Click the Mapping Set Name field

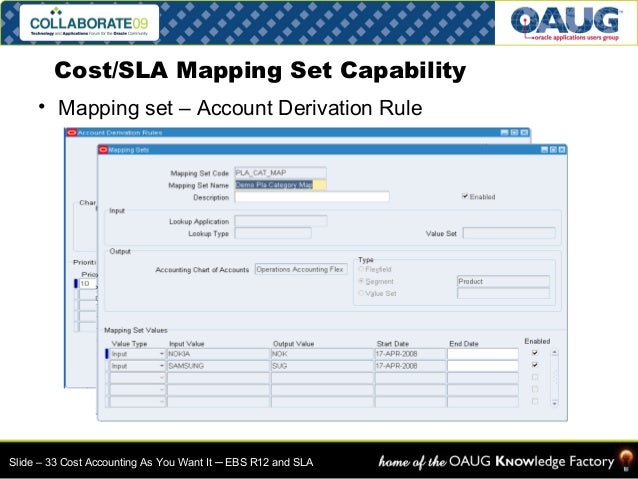(x=280, y=185)
